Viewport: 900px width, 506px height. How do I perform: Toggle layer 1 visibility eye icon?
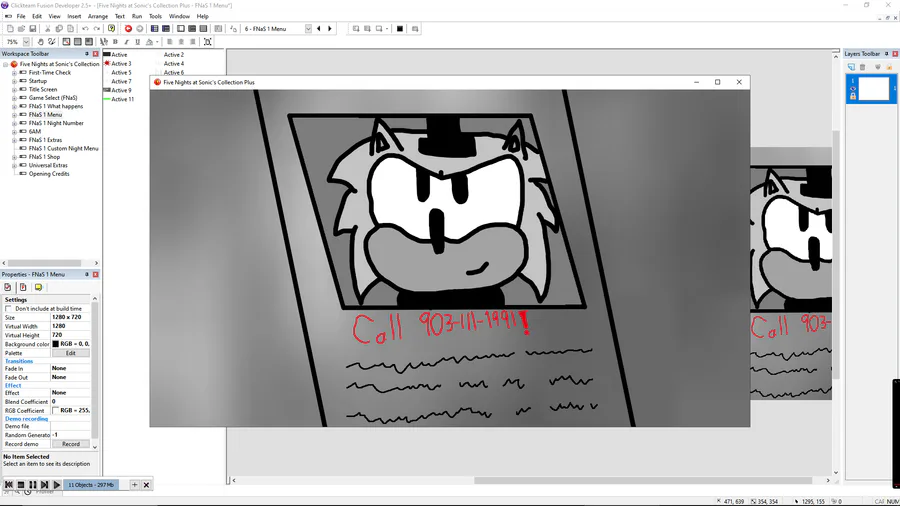tap(852, 88)
